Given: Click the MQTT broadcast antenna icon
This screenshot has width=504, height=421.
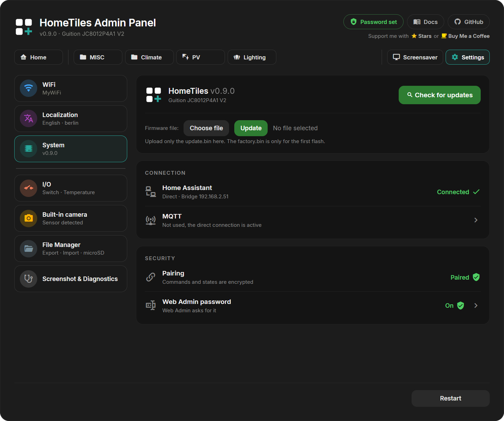Looking at the screenshot, I should [x=151, y=220].
